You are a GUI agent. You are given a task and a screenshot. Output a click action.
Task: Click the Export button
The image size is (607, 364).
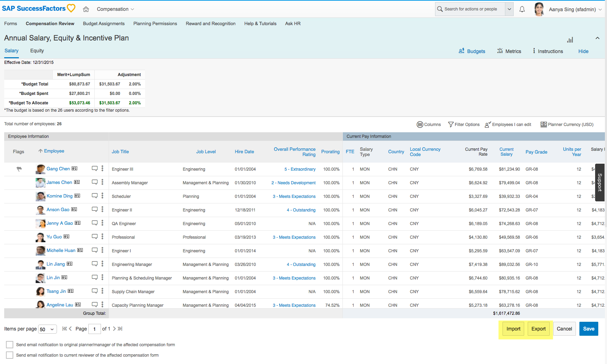click(539, 329)
